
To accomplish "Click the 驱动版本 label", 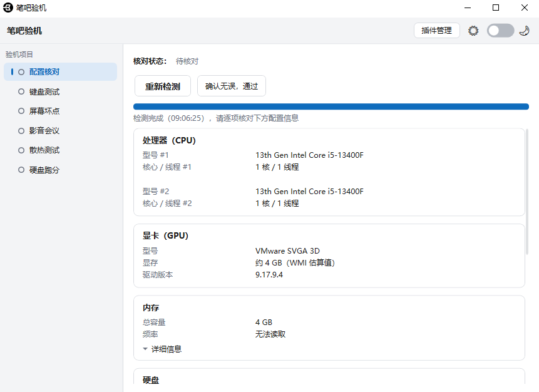I will (158, 275).
